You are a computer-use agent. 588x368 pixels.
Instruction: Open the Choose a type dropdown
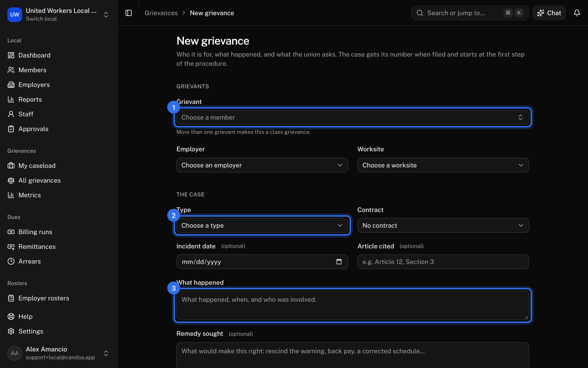[x=262, y=225]
